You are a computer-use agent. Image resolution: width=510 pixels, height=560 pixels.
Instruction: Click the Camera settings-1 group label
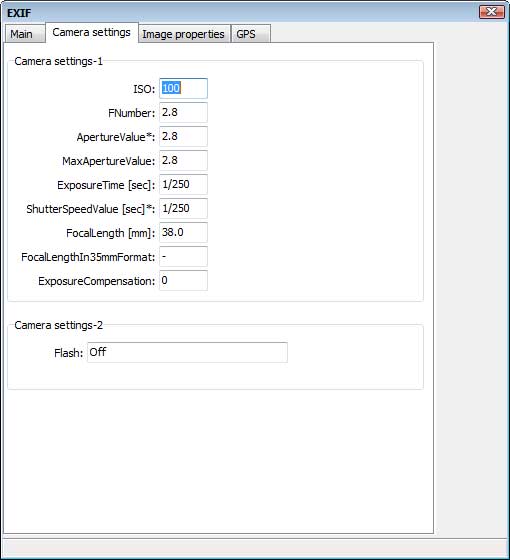point(59,61)
